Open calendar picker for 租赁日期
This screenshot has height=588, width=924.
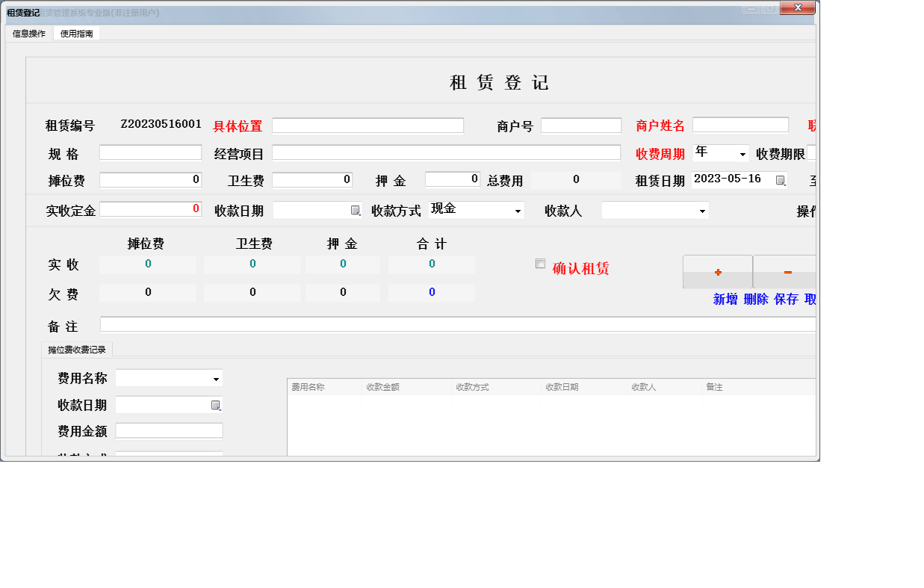(x=780, y=180)
